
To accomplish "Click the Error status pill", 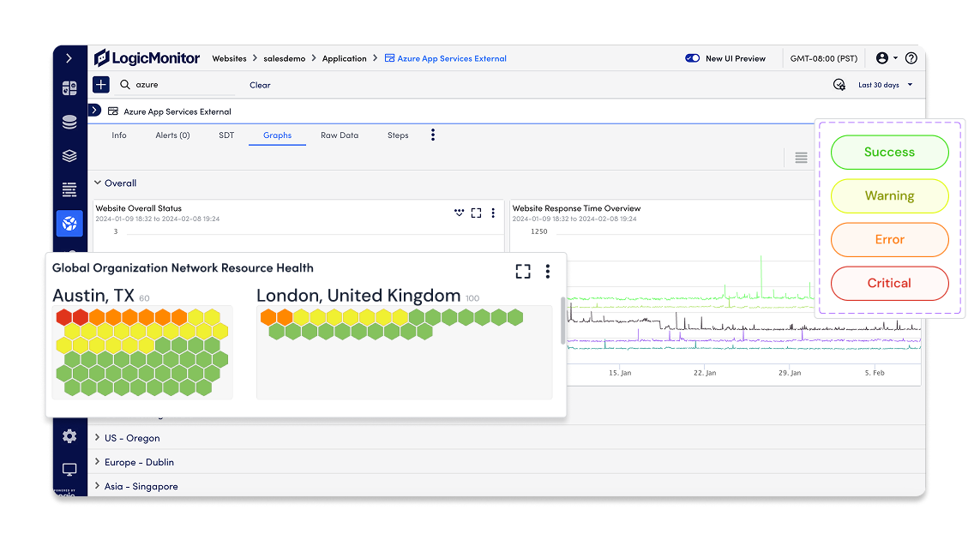I will 889,239.
